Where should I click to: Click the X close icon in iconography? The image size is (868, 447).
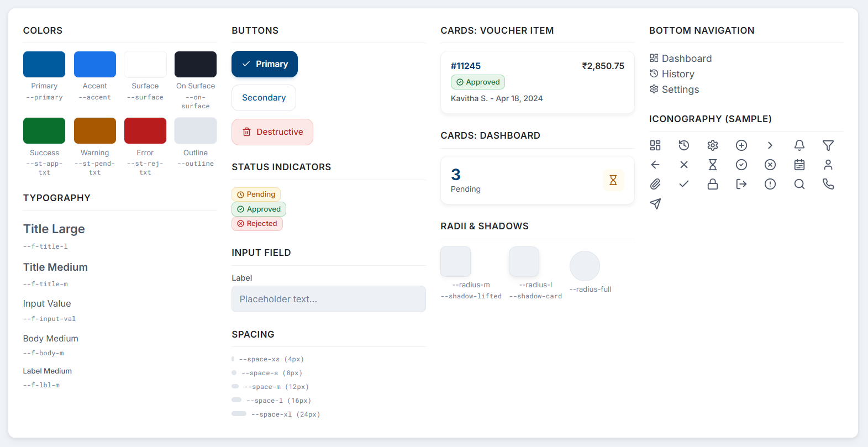coord(684,165)
